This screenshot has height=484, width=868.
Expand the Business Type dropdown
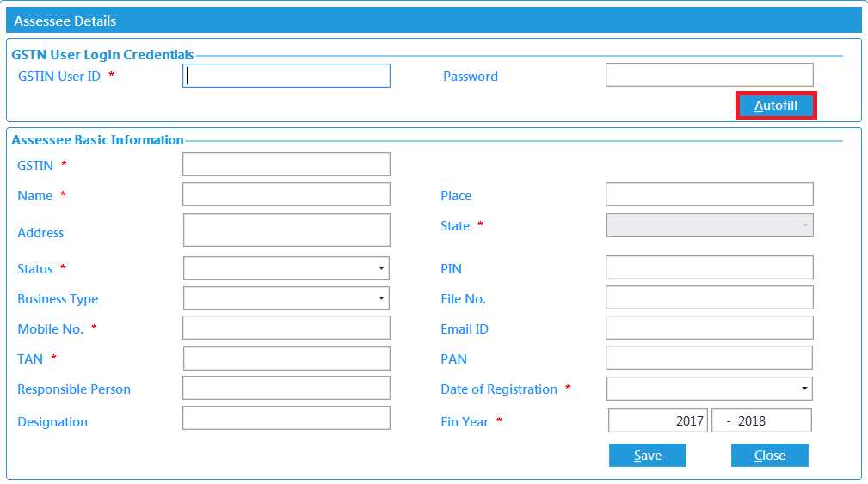click(x=286, y=298)
